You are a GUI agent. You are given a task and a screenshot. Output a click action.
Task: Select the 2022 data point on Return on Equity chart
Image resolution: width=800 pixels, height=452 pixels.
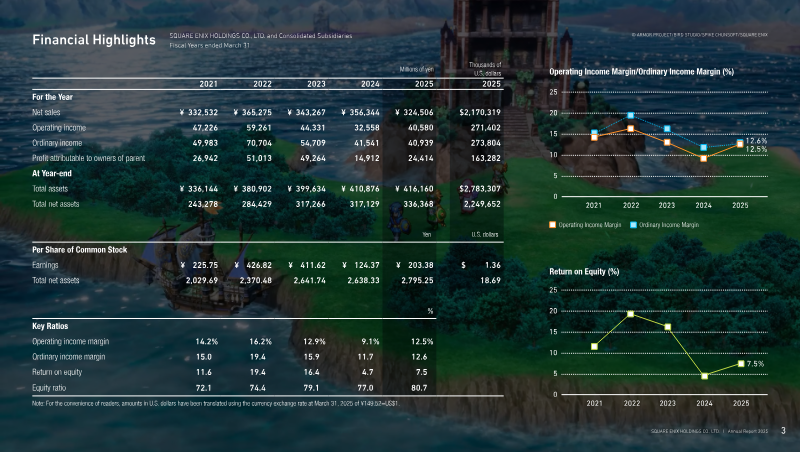pyautogui.click(x=630, y=314)
